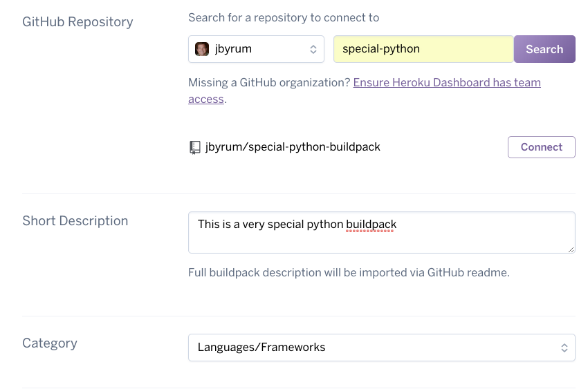Click the Category section label
Image resolution: width=588 pixels, height=389 pixels.
click(x=50, y=343)
